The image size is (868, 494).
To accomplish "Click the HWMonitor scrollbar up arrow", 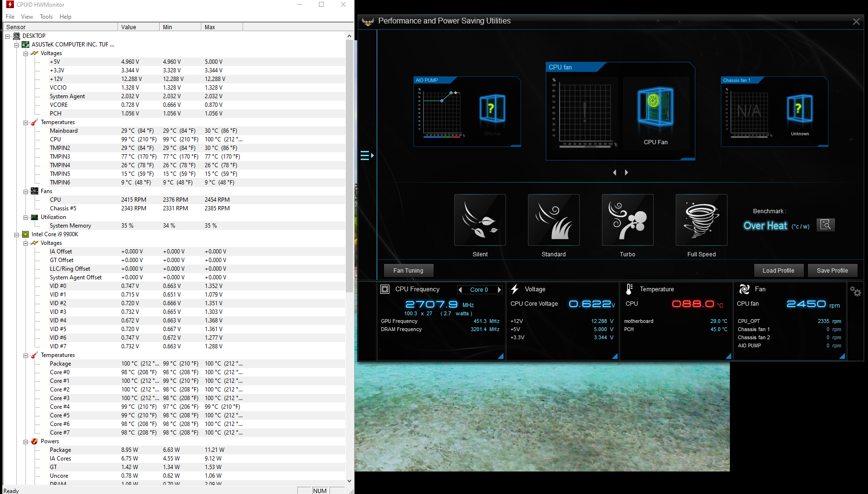I will pos(349,36).
